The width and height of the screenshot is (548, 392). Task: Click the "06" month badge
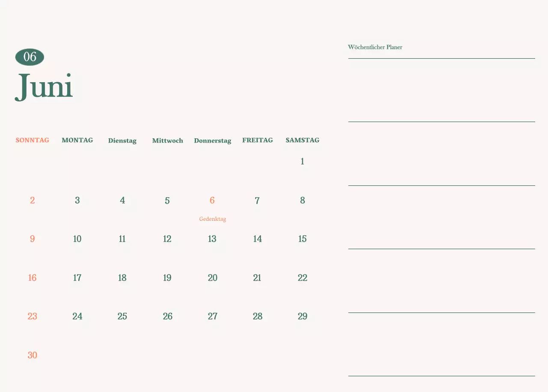click(x=30, y=56)
